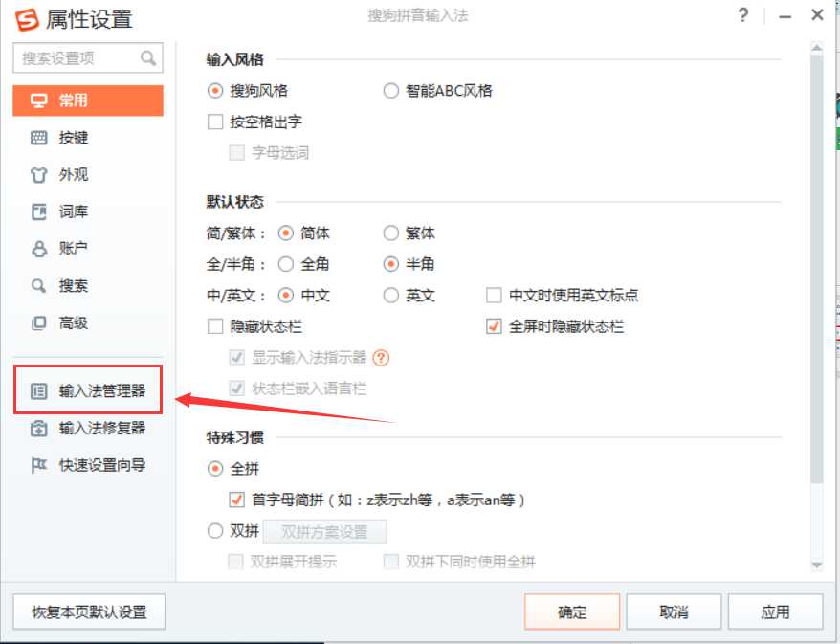This screenshot has width=840, height=644.
Task: Click 双拼方案设置 button
Action: tap(324, 531)
